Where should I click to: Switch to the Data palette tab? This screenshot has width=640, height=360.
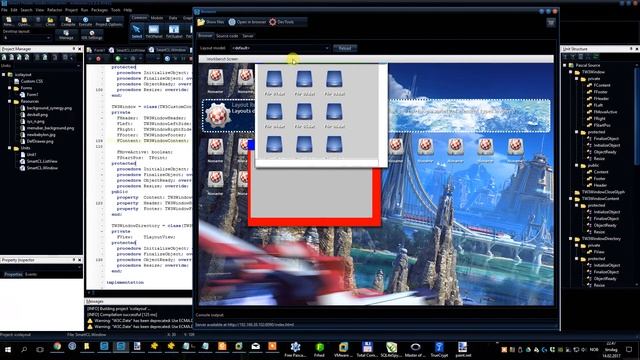pyautogui.click(x=173, y=18)
